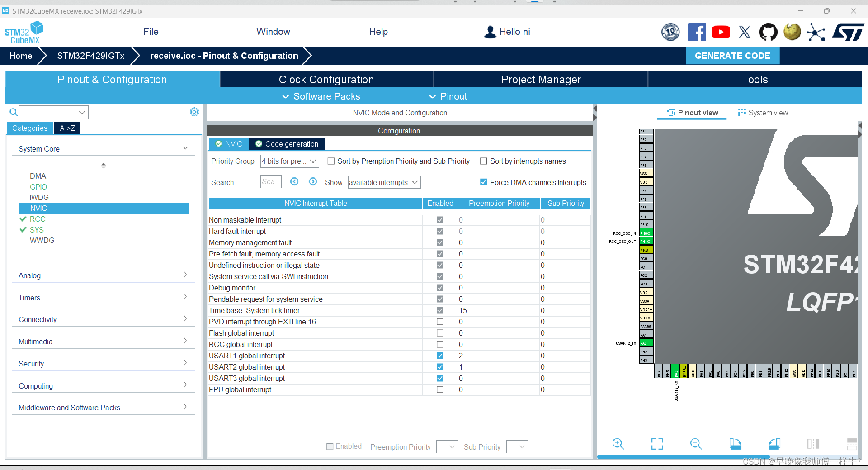Enable Sort by Premption Priority and Sub Priority
868x470 pixels.
click(331, 161)
